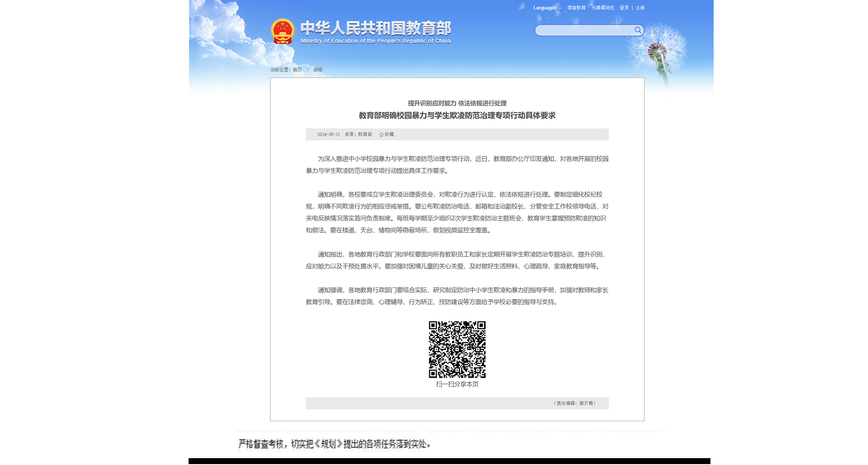This screenshot has height=465, width=868.
Task: Go to 首页 in the breadcrumb
Action: 297,70
